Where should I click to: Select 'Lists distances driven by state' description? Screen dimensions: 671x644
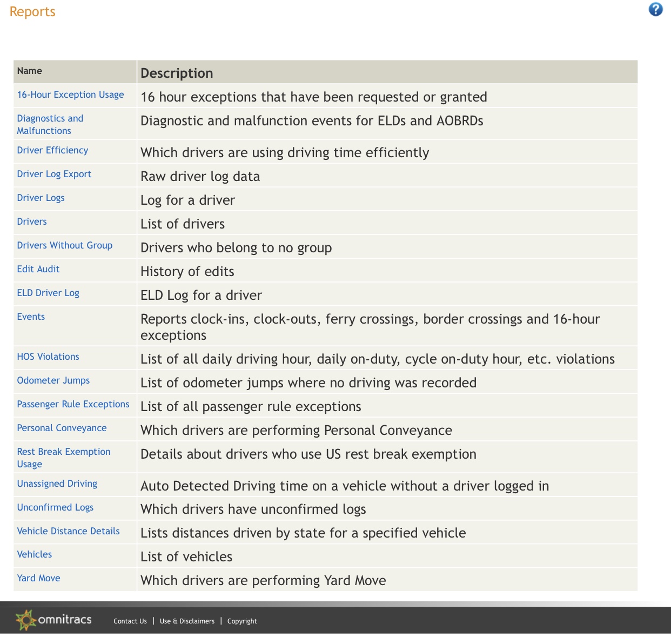303,533
